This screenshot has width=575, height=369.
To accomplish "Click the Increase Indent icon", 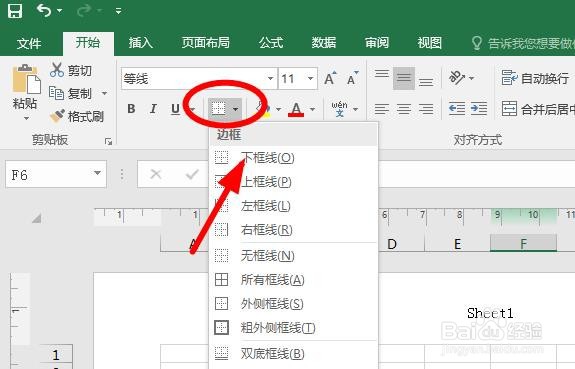I will point(479,109).
